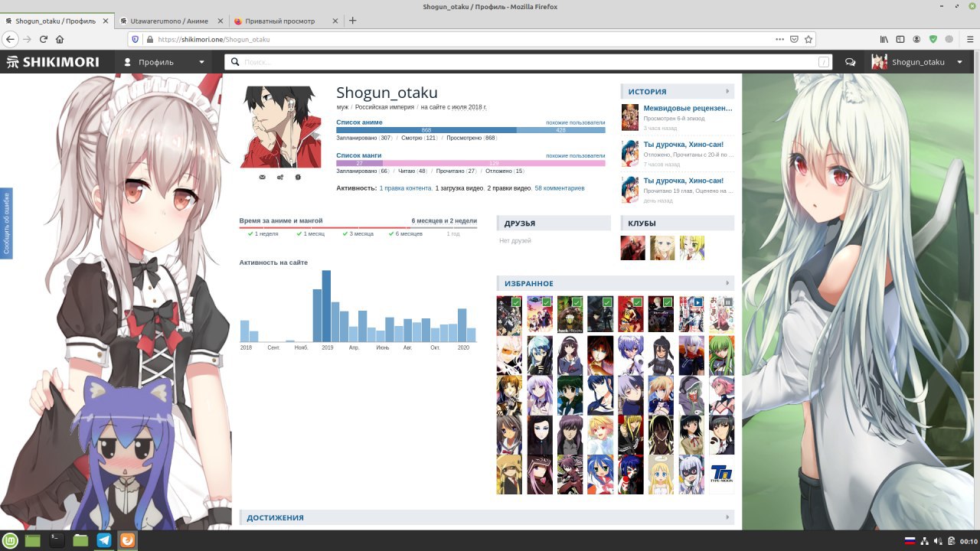Screen dimensions: 980x551
Task: Open the Профиль navigation dropdown
Action: click(x=165, y=62)
